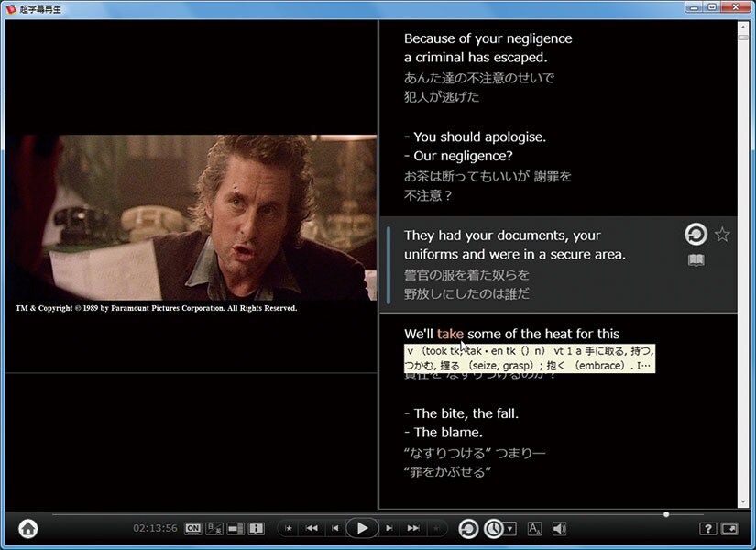Click the speaker volume icon
Screen dimensions: 756x550
[x=559, y=529]
